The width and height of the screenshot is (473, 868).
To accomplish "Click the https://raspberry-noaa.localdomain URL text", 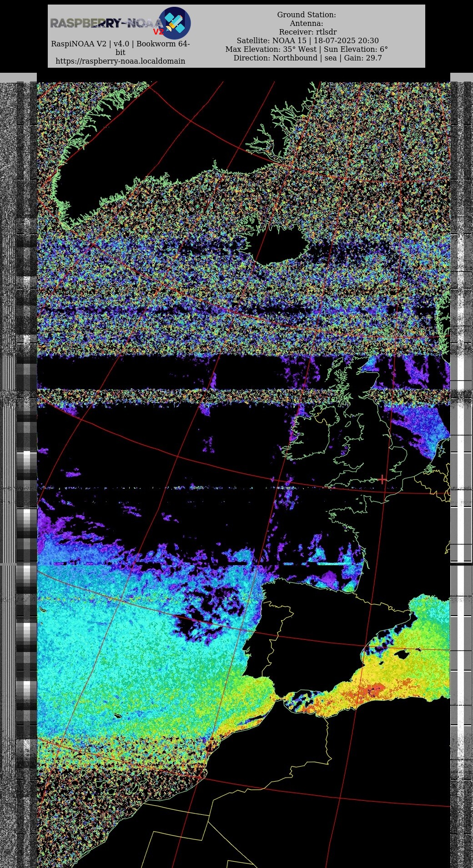I will (121, 61).
